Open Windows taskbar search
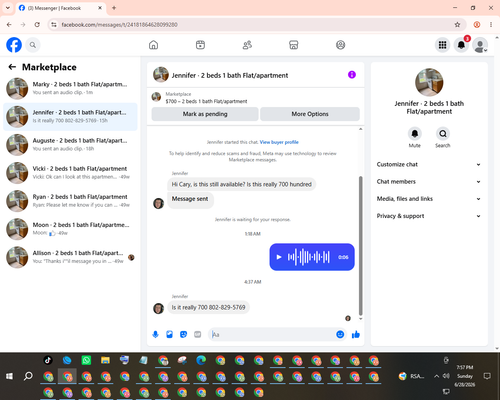The image size is (500, 400). pos(28,376)
